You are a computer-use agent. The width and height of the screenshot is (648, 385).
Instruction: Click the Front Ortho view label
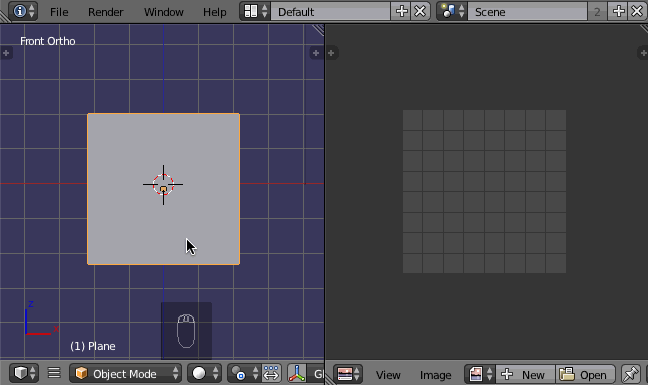tap(48, 41)
